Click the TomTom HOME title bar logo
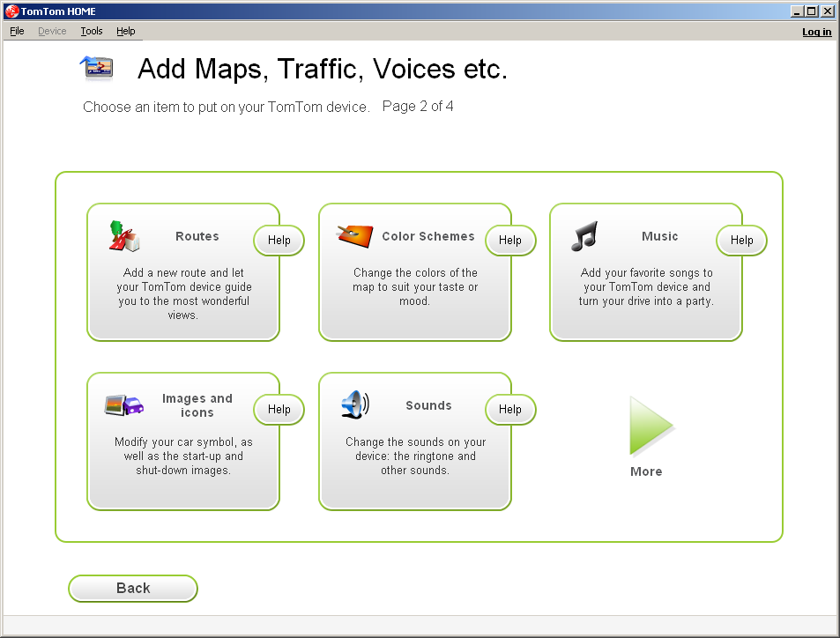This screenshot has width=840, height=638. click(x=11, y=11)
